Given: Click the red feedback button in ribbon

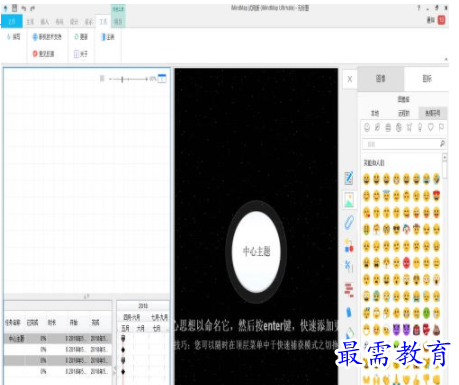Looking at the screenshot, I should [43, 54].
